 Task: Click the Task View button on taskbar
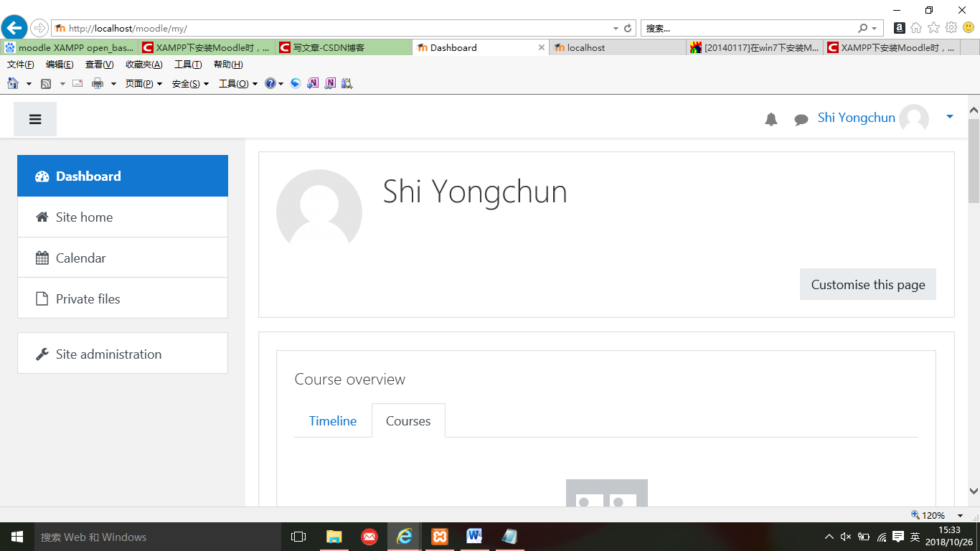(x=298, y=536)
